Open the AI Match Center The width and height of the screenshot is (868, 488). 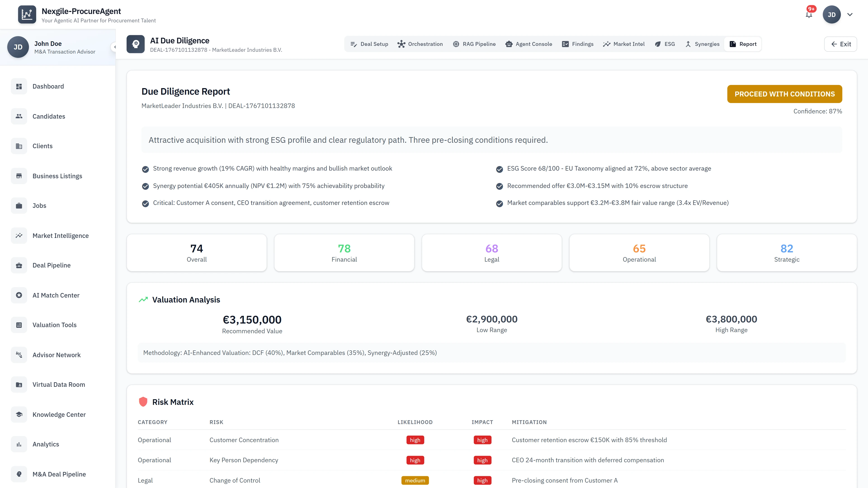pos(56,295)
